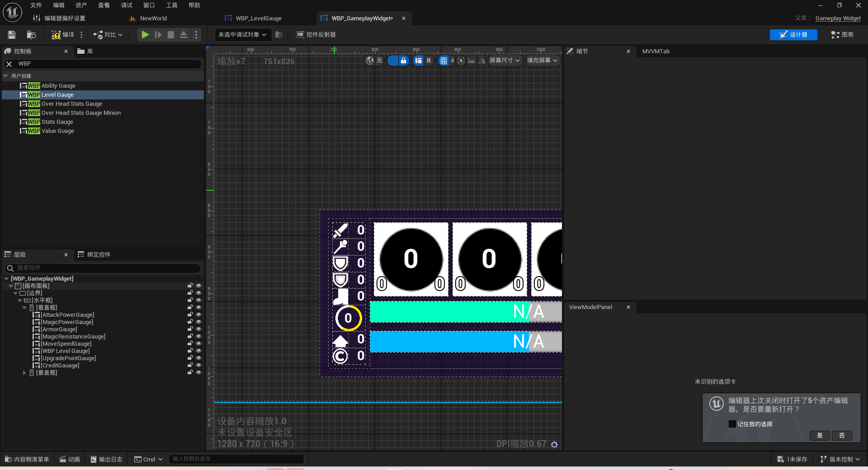The image size is (868, 470).
Task: Click zoom to fit selection icon
Action: pos(461,61)
